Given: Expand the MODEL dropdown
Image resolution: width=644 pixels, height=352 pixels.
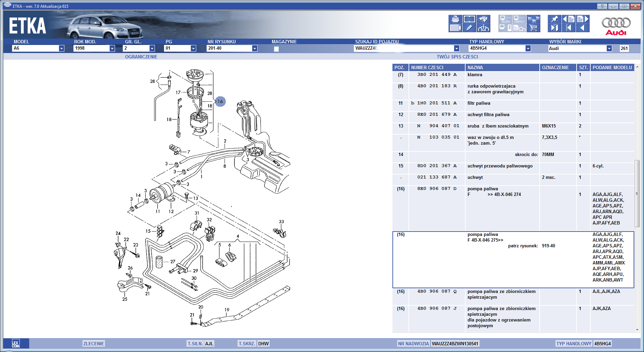Looking at the screenshot, I should click(x=61, y=48).
